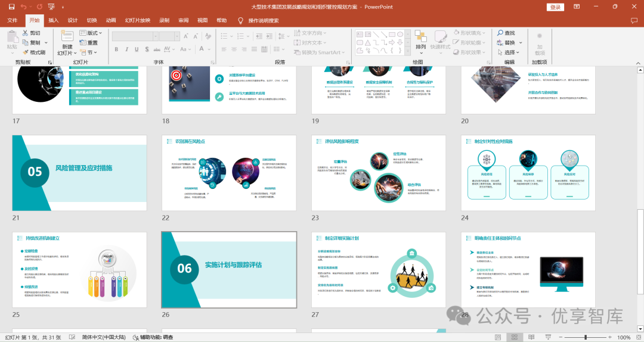Click the 操作说明搜索 search box
The image size is (644, 342).
[264, 20]
